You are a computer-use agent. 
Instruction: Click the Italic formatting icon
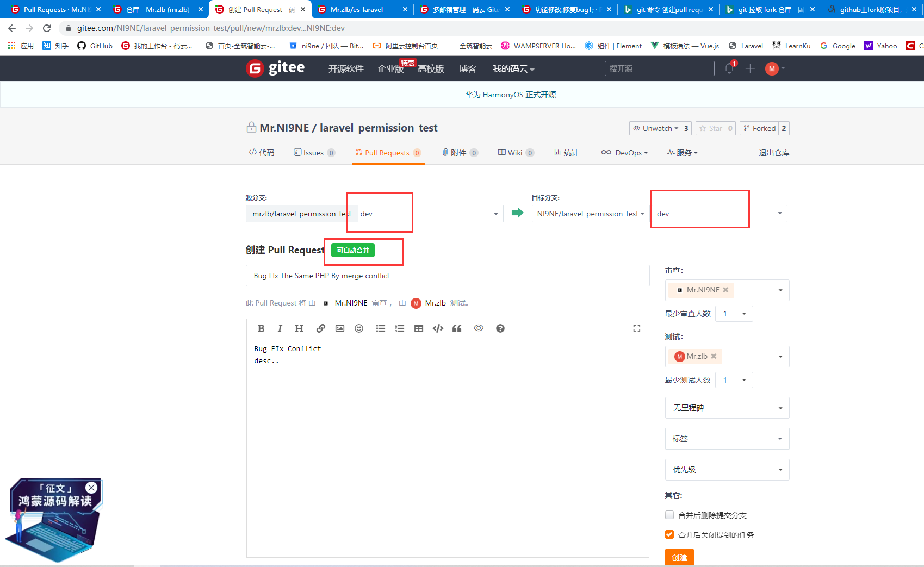pyautogui.click(x=280, y=328)
